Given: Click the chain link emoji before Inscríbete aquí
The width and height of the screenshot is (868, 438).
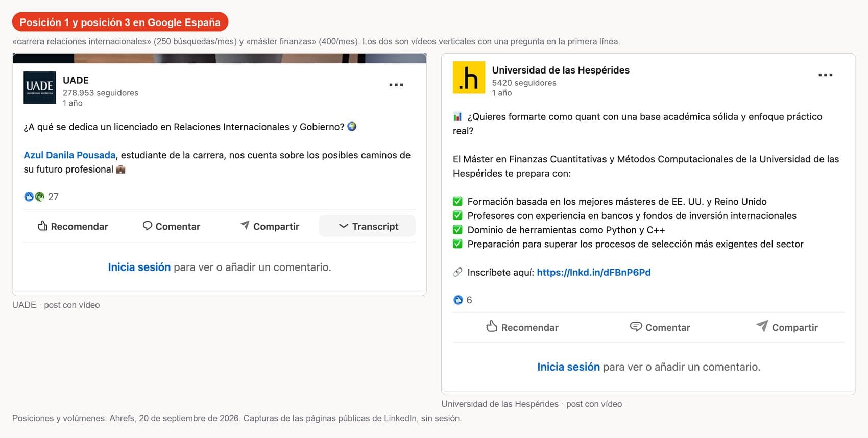Looking at the screenshot, I should pos(457,272).
